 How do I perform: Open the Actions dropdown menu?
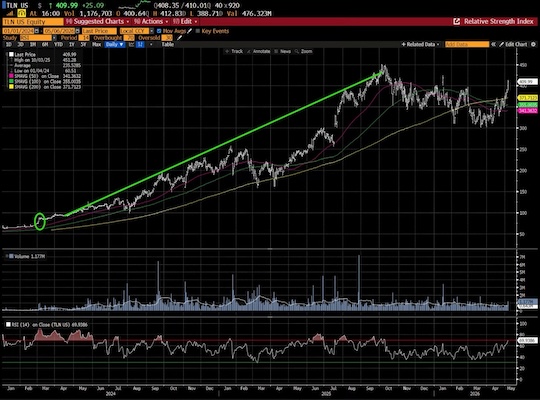tap(151, 21)
